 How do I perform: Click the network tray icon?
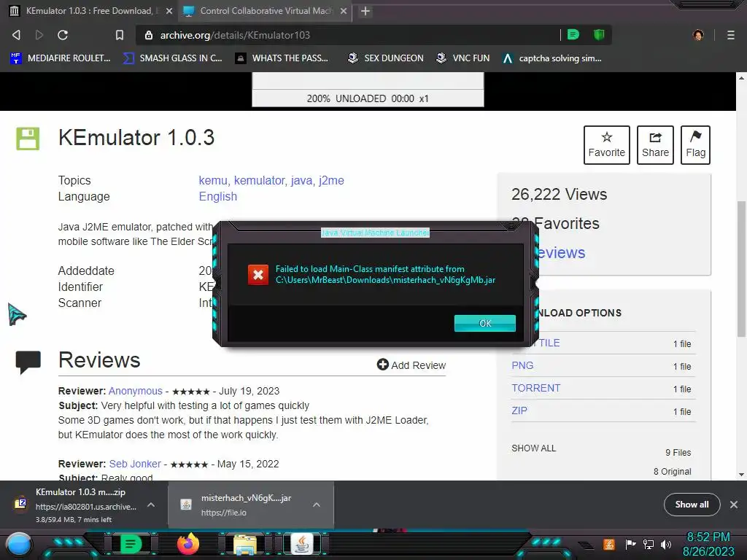[x=649, y=544]
